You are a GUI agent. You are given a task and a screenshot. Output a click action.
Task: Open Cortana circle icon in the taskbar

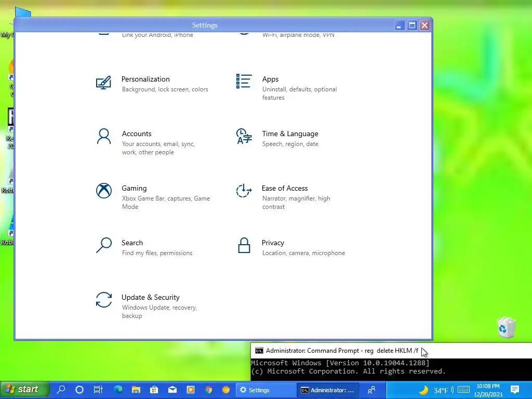(79, 390)
